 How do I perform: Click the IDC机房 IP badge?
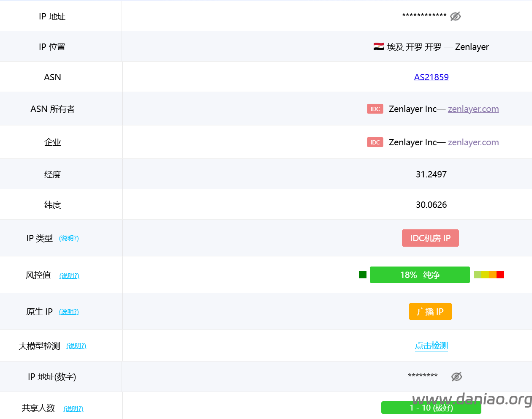tap(430, 238)
